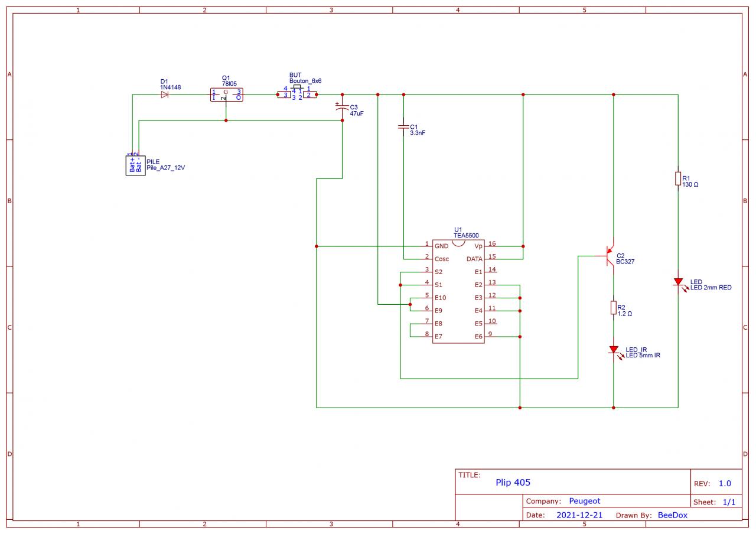The image size is (756, 534).
Task: Click the 'Q1' reference designator
Action: click(x=226, y=78)
